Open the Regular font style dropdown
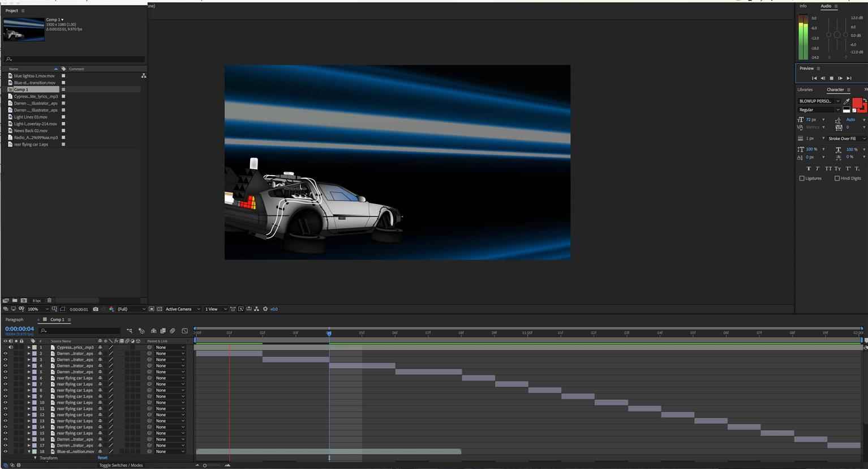Image resolution: width=868 pixels, height=469 pixels. [819, 110]
